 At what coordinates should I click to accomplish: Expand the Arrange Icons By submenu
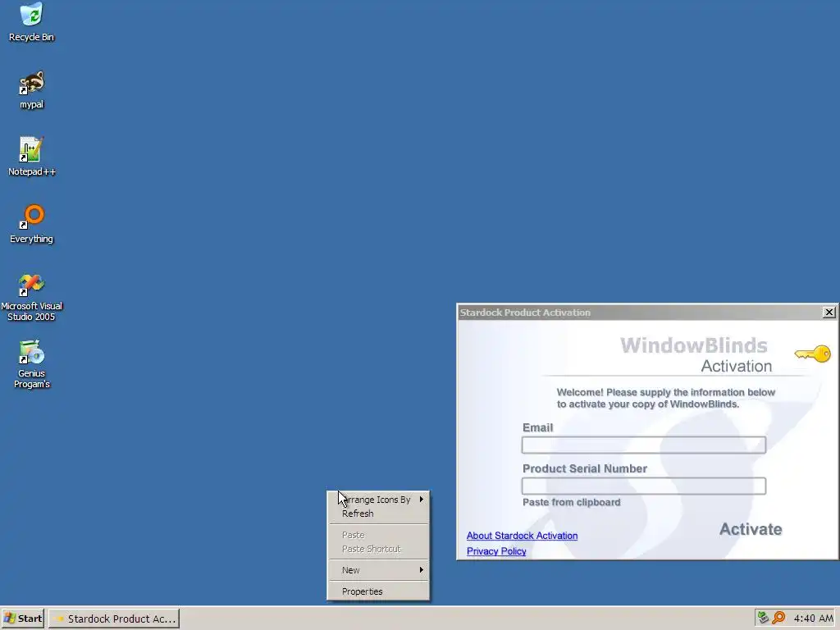click(x=378, y=500)
